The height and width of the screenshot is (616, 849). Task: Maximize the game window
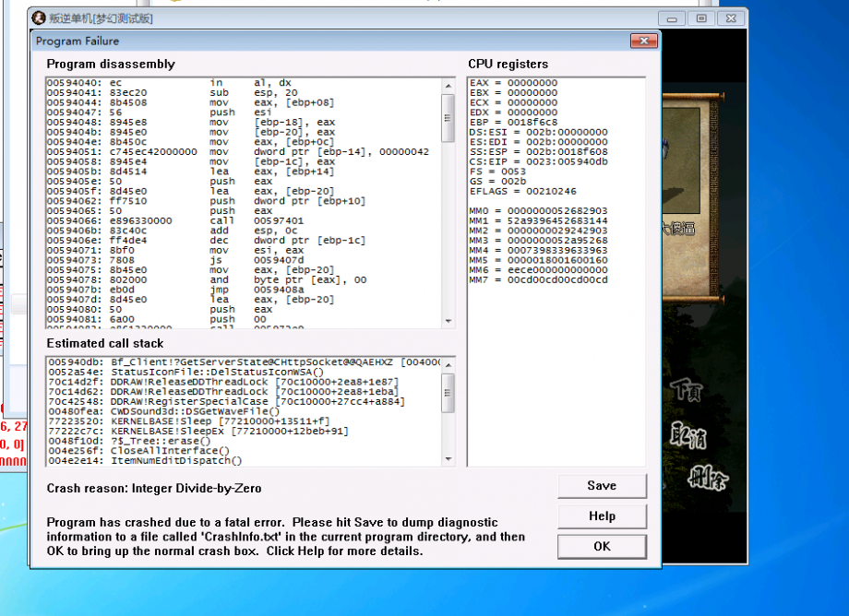[x=701, y=18]
